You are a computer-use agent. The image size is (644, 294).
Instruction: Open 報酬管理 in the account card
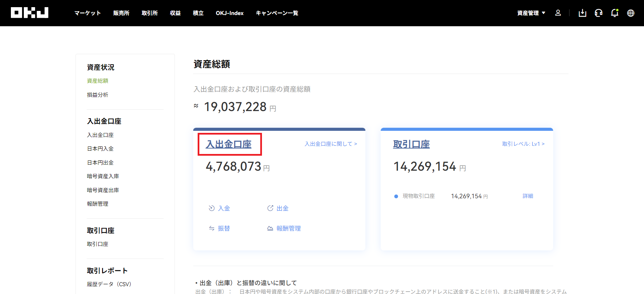point(284,228)
